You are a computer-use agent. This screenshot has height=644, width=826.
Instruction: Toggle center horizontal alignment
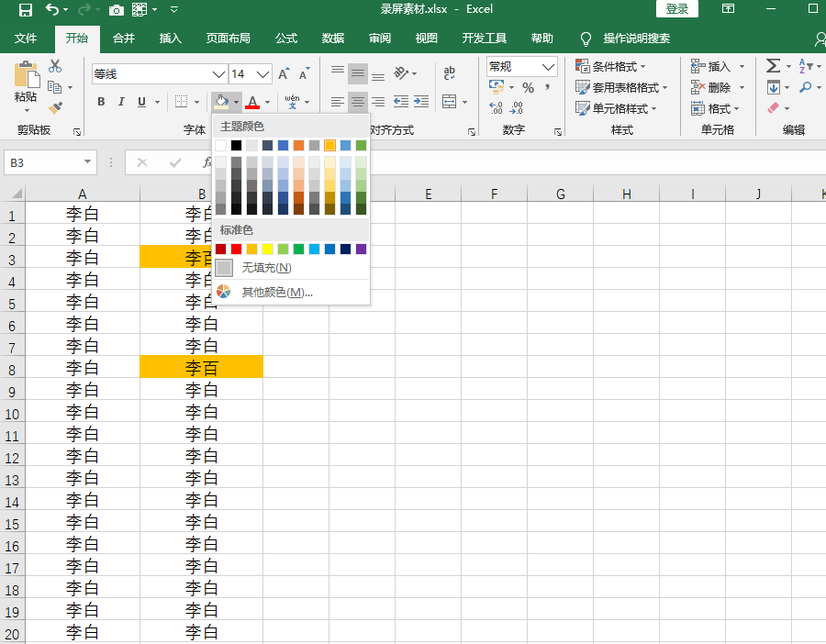point(358,102)
